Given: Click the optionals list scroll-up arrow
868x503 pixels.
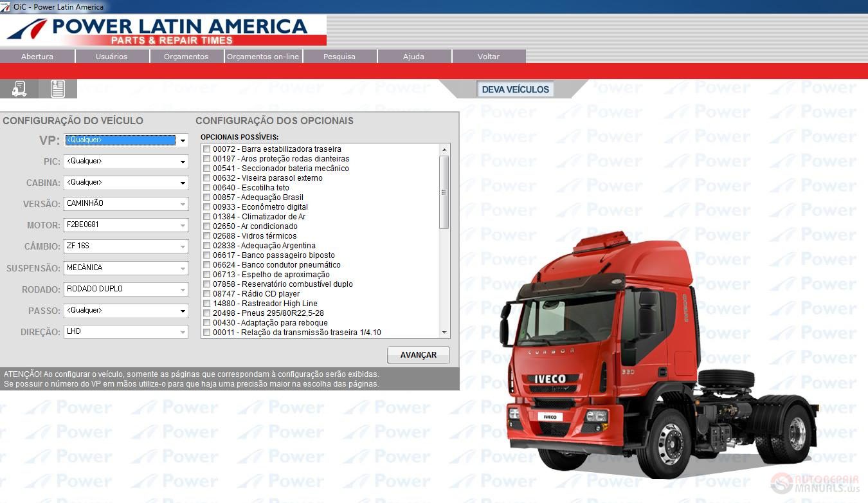Looking at the screenshot, I should pyautogui.click(x=444, y=149).
